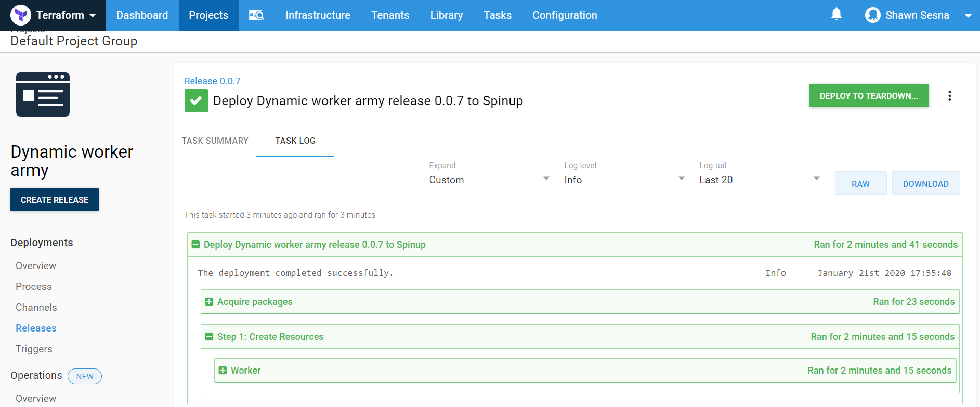Switch to the Task Summary tab
Image resolution: width=980 pixels, height=407 pixels.
(215, 141)
